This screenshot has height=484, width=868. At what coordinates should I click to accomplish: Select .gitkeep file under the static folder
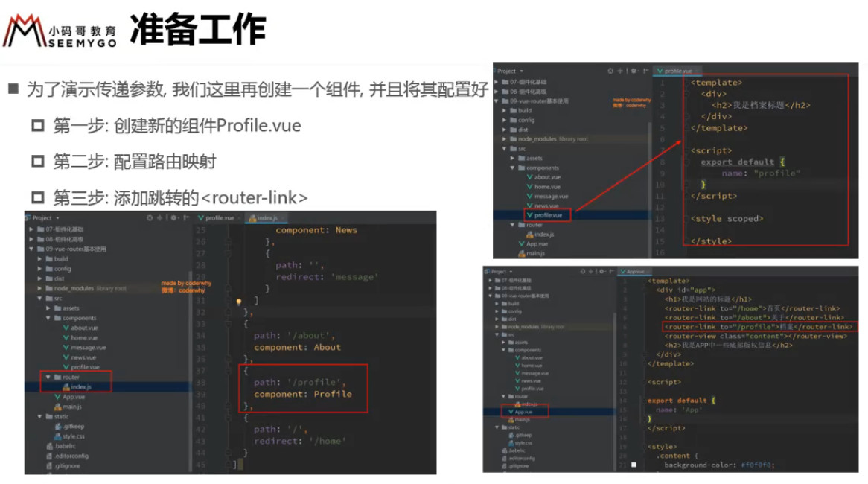point(70,427)
